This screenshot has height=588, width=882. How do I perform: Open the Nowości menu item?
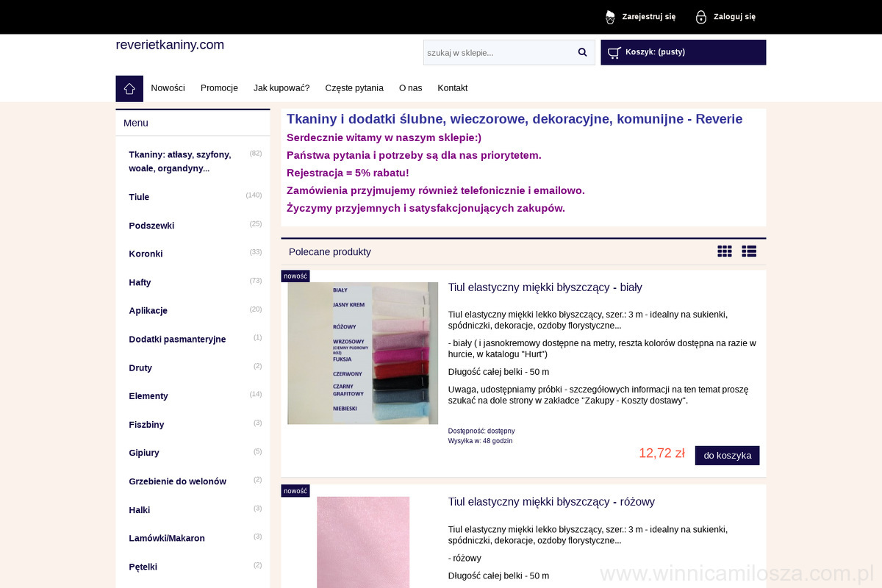168,88
